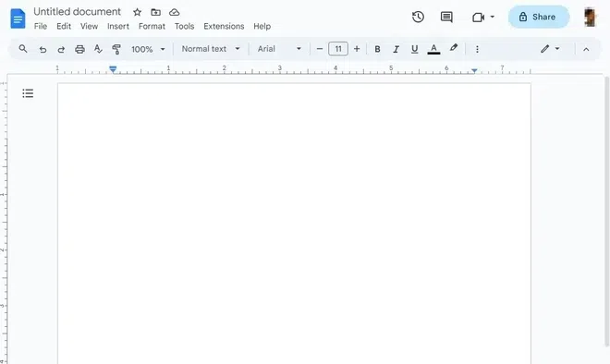
Task: Open the Arial font dropdown
Action: [x=279, y=49]
